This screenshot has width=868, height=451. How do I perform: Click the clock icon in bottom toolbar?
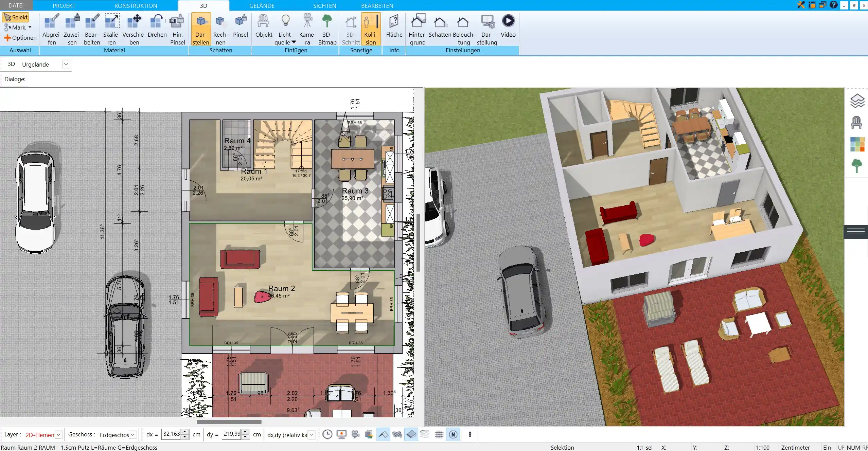coord(327,434)
